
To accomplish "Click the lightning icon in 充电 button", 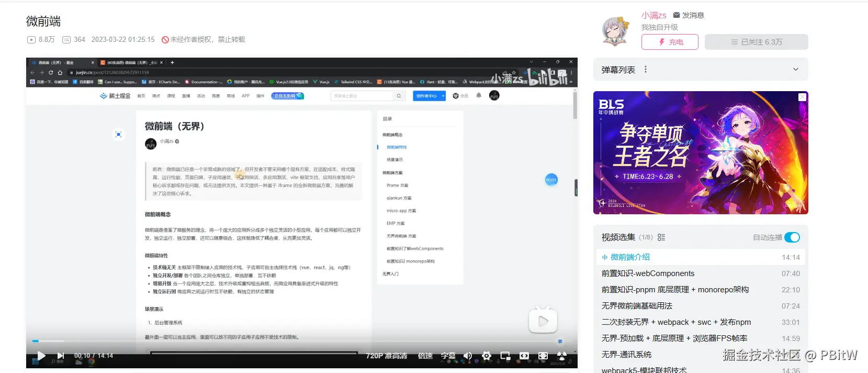I will (x=662, y=42).
